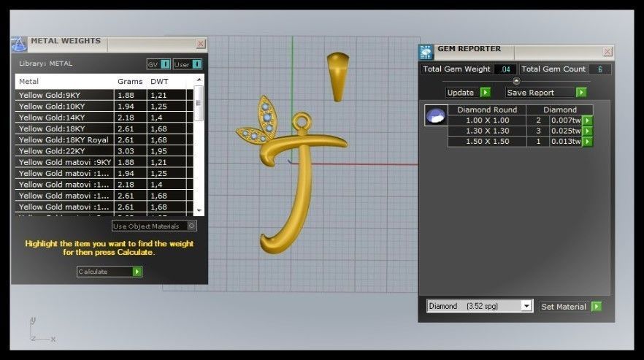Select Yellow Gold matovi :9KY row

coord(104,162)
